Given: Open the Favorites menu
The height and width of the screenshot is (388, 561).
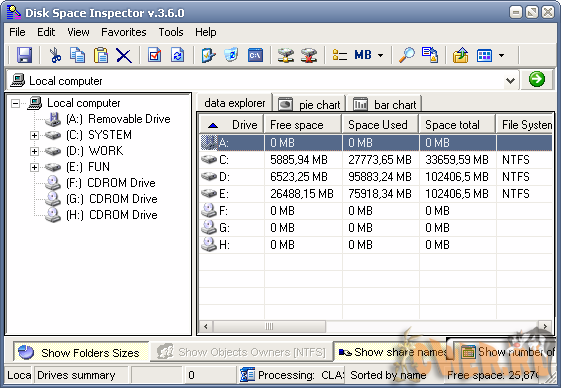Looking at the screenshot, I should coord(124,32).
